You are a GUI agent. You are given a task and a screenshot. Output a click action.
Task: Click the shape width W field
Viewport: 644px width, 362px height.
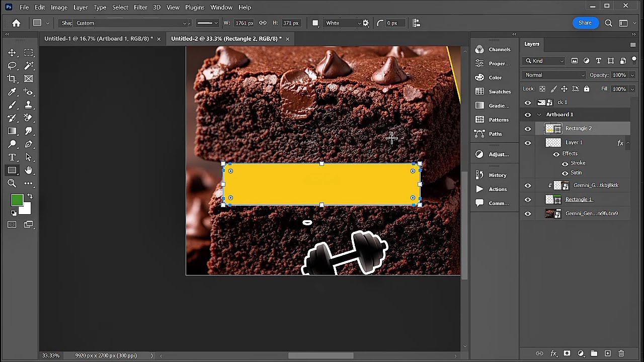(x=244, y=23)
